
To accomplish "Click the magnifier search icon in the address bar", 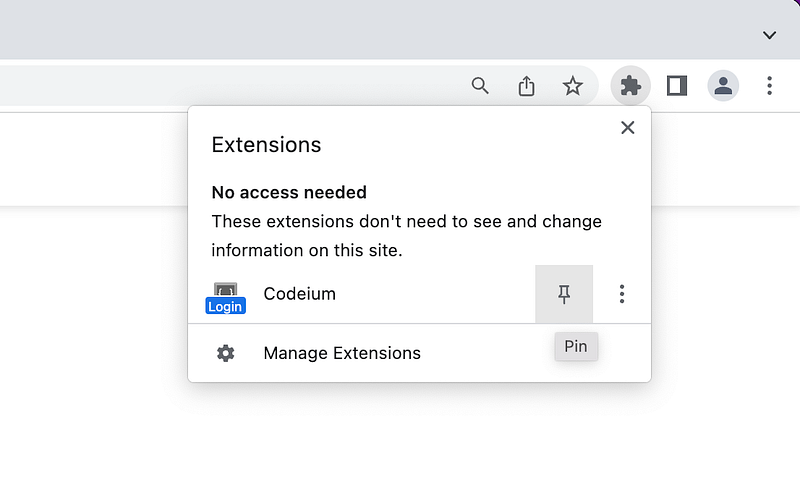I will 480,86.
